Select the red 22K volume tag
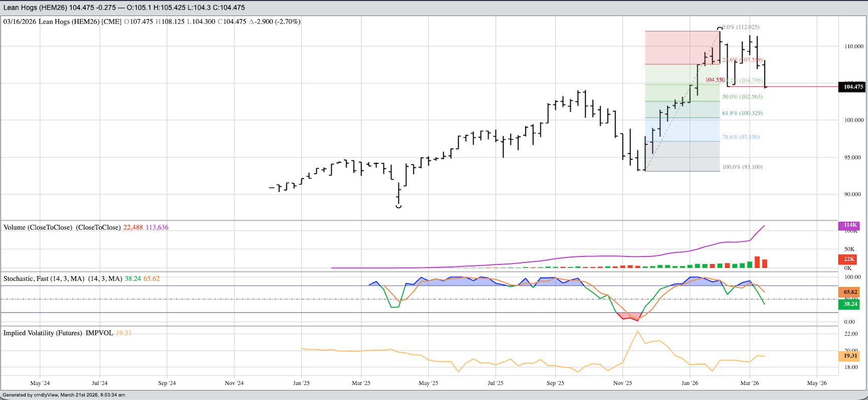 pyautogui.click(x=848, y=259)
